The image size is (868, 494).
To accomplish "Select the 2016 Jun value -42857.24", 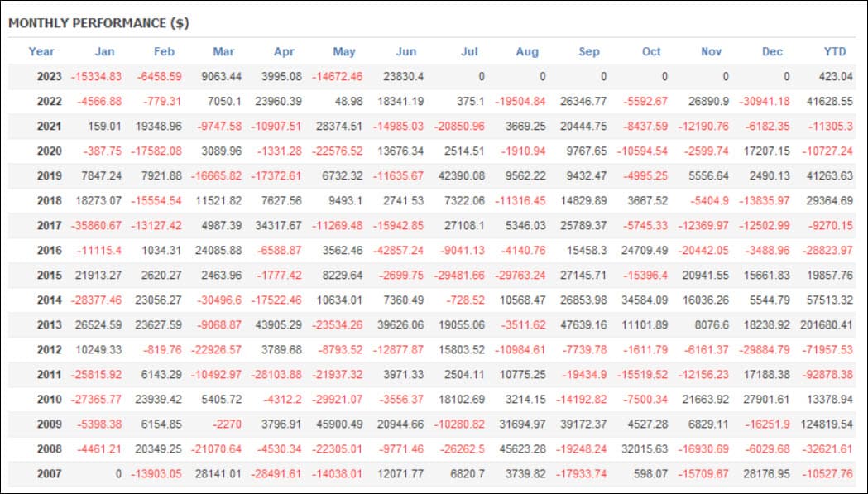I will tap(399, 251).
